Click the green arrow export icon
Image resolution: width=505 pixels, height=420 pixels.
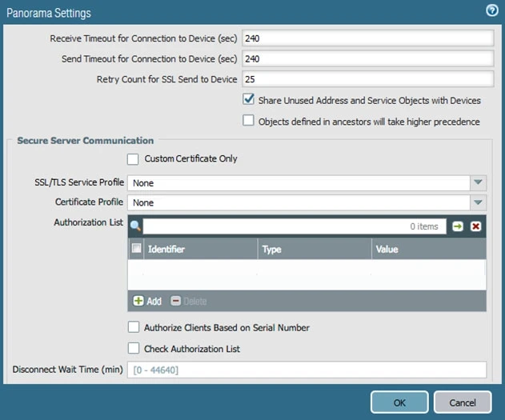(458, 226)
